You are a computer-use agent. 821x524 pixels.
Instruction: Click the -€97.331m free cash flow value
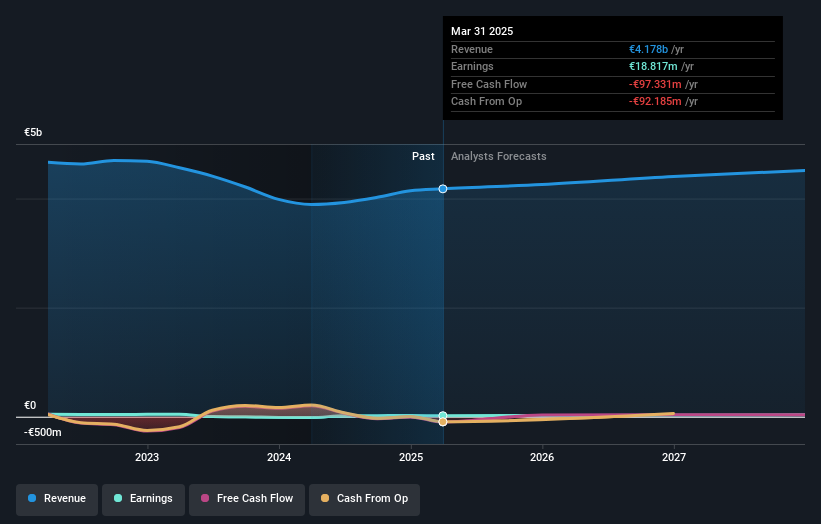pos(655,84)
